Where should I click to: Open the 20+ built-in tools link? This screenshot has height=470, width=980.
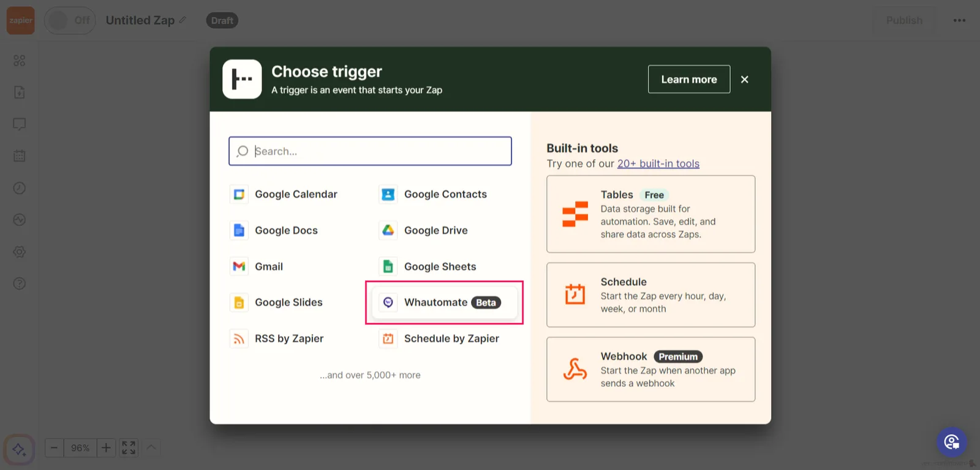click(x=658, y=163)
